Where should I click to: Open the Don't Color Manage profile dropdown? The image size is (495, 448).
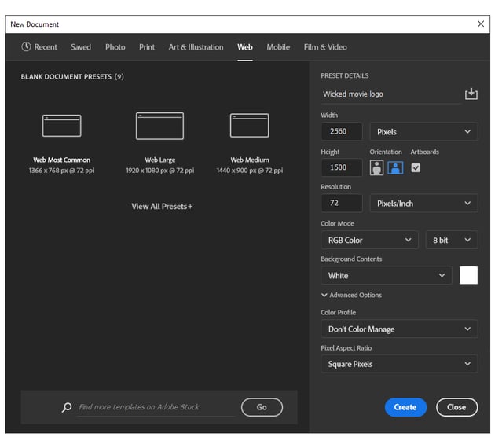tap(399, 329)
